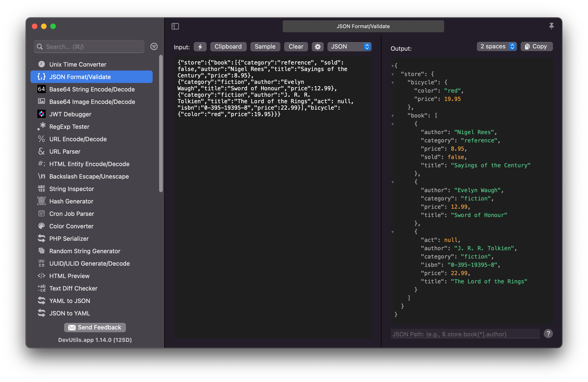Screen dimensions: 588x382
Task: Click the lightning bolt auto-detect icon
Action: click(x=200, y=47)
